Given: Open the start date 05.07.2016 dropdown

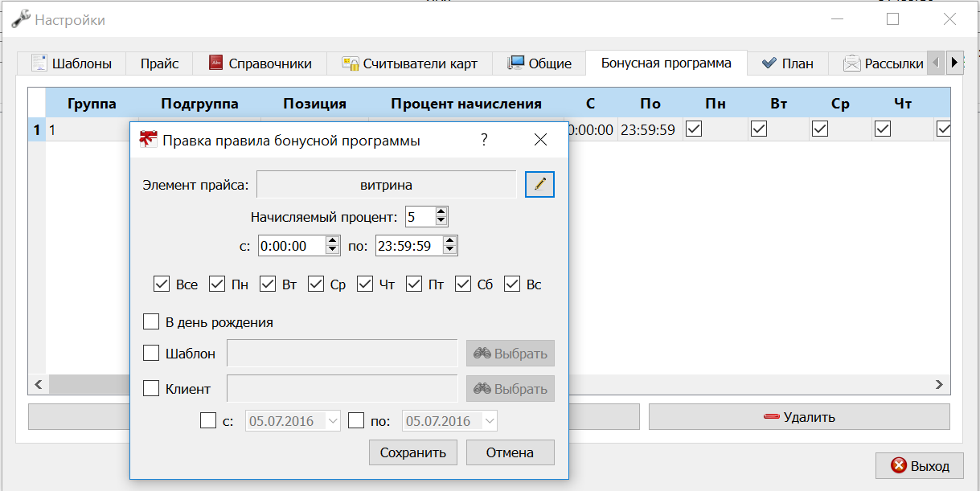Looking at the screenshot, I should click(x=334, y=421).
